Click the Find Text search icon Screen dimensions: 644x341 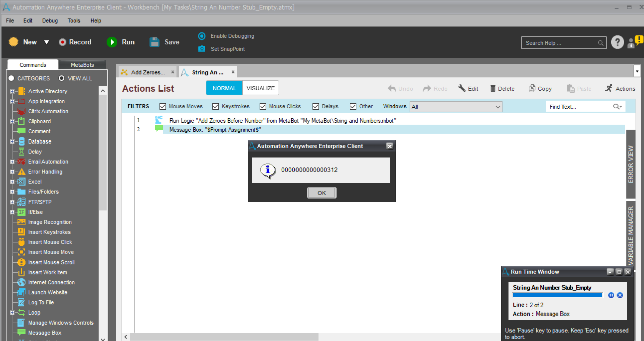tap(617, 107)
